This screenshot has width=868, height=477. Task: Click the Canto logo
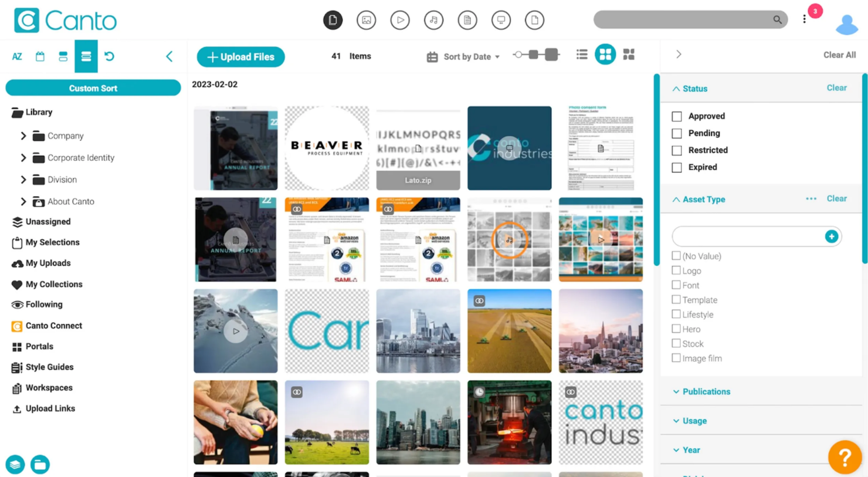65,21
